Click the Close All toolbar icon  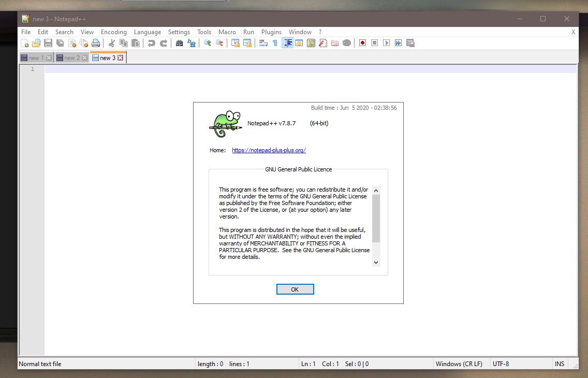tap(84, 43)
